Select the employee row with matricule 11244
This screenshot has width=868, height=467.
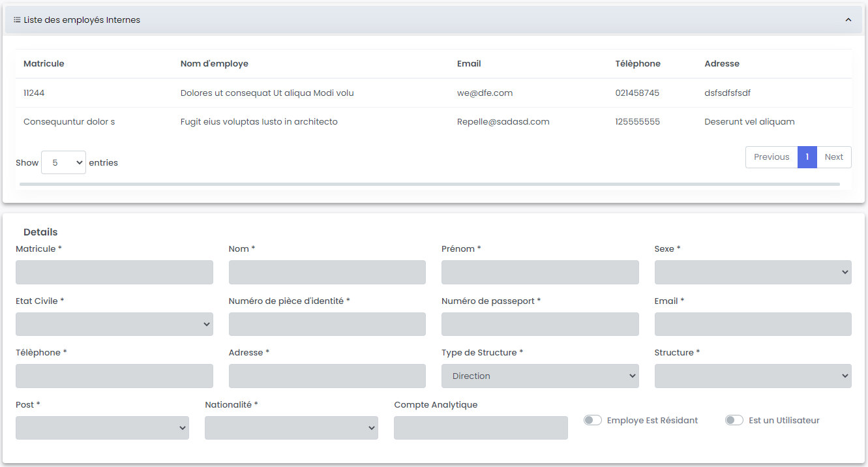[x=34, y=93]
